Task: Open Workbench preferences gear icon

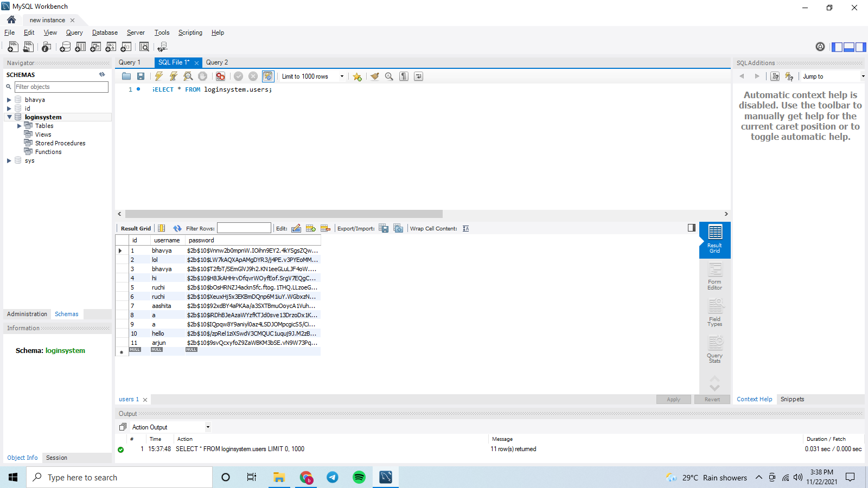Action: [820, 47]
